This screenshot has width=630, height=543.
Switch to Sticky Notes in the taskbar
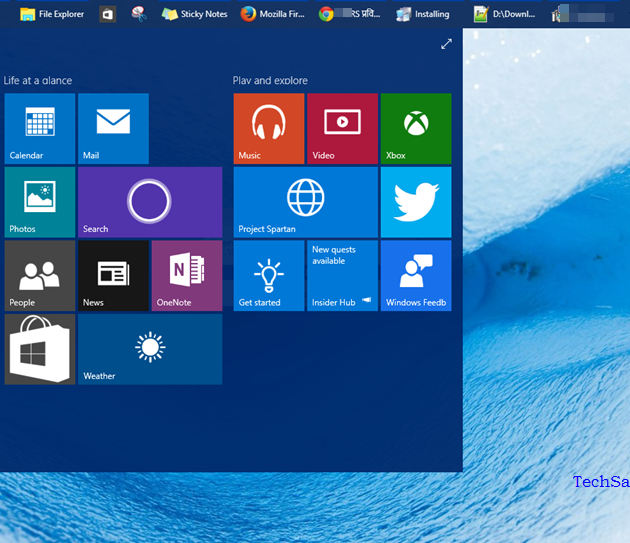click(194, 14)
